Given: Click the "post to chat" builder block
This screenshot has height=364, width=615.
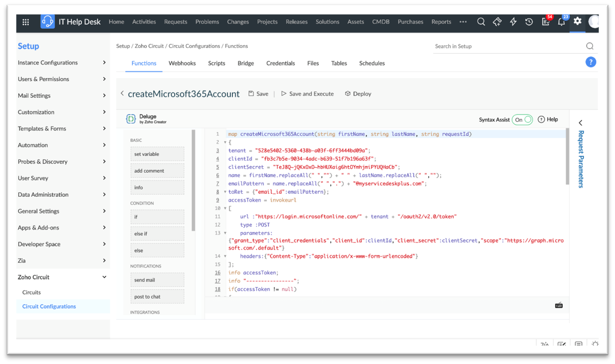Looking at the screenshot, I should tap(157, 297).
